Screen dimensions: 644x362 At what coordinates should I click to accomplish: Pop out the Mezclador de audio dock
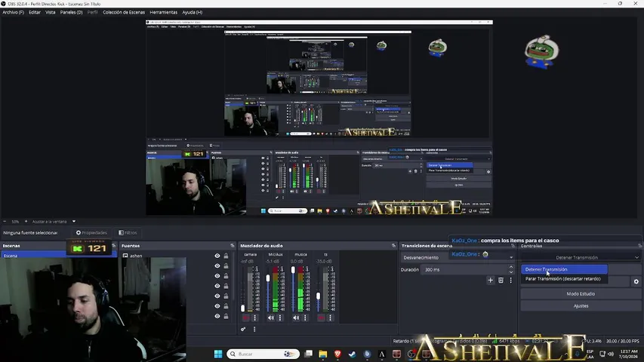pyautogui.click(x=393, y=245)
